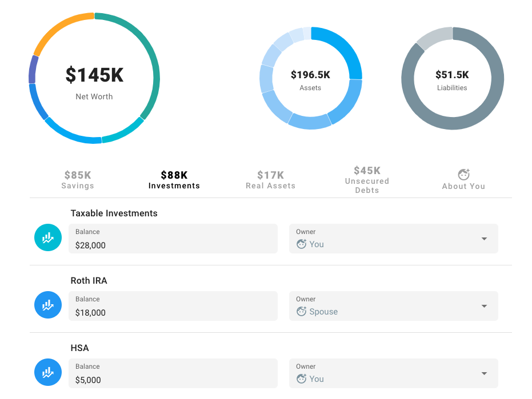Select the Unsecured Debts tab
This screenshot has width=532, height=399.
click(366, 180)
